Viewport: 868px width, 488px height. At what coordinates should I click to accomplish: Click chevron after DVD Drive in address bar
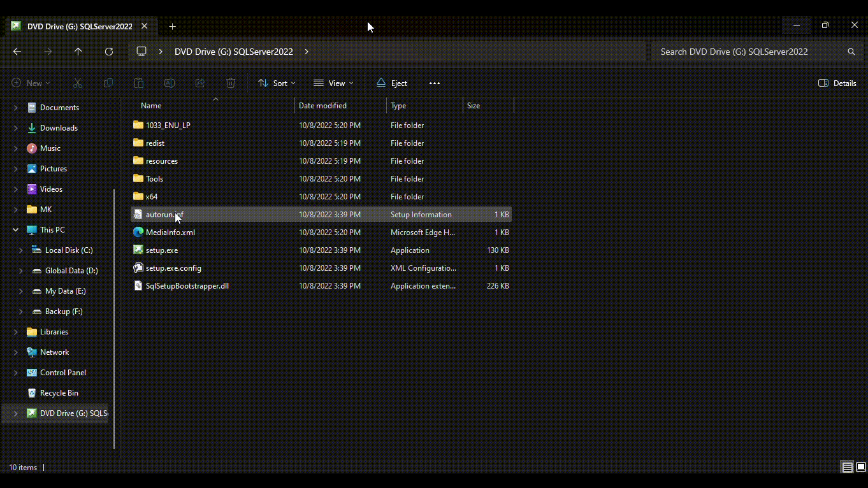(307, 52)
